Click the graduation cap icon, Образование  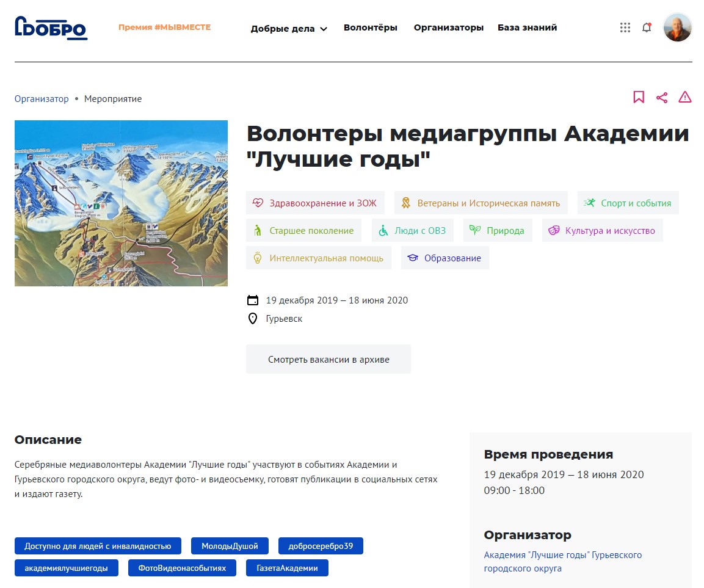point(413,258)
